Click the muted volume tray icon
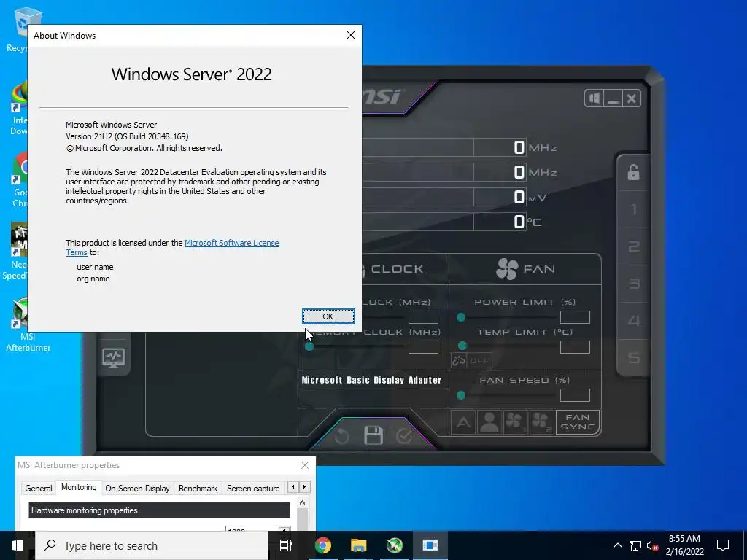The image size is (747, 560). coord(652,545)
